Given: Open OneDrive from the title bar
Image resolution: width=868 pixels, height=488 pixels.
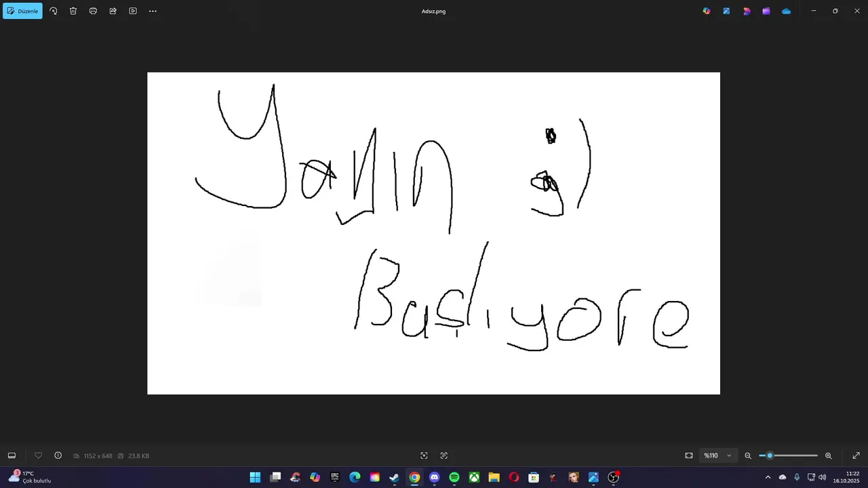Looking at the screenshot, I should (x=786, y=11).
